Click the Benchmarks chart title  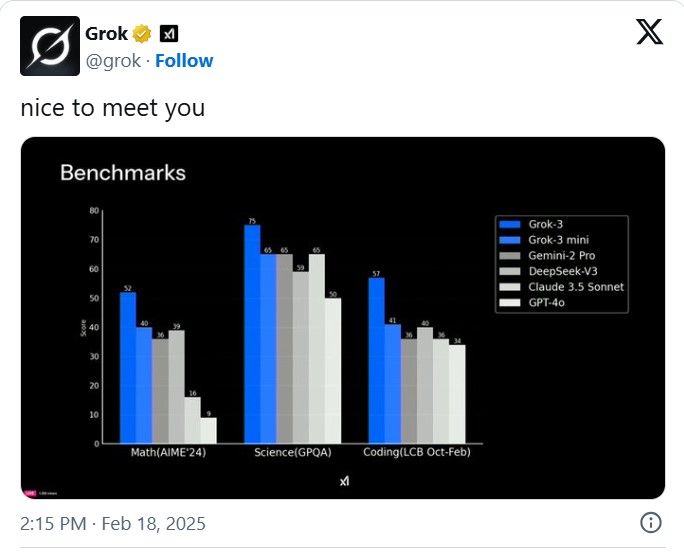(123, 172)
